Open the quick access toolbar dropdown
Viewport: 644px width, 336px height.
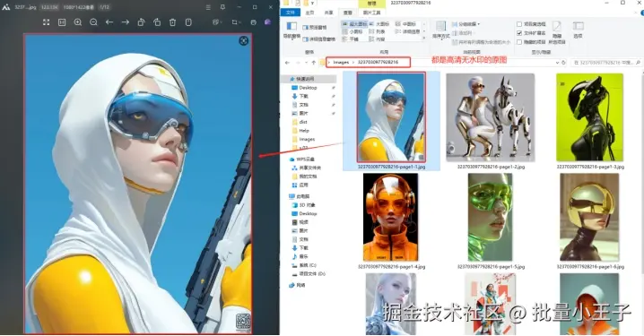[312, 3]
